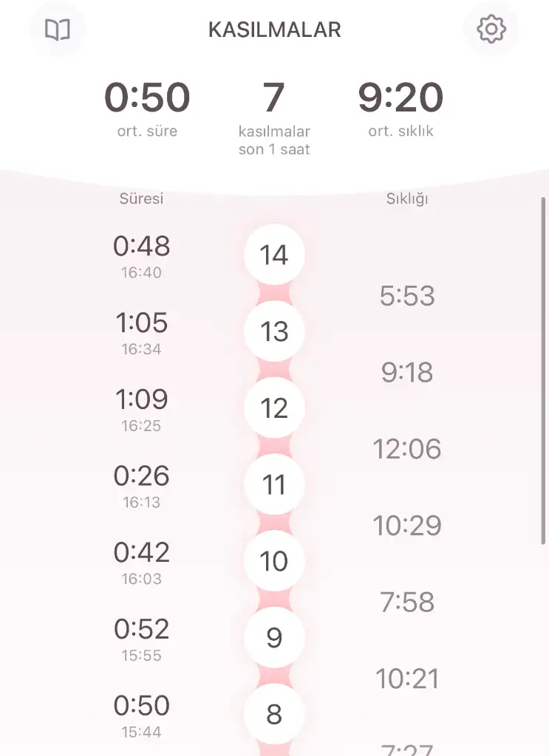Viewport: 549px width, 756px height.
Task: Click the 5:53 frequency interval
Action: tap(407, 295)
